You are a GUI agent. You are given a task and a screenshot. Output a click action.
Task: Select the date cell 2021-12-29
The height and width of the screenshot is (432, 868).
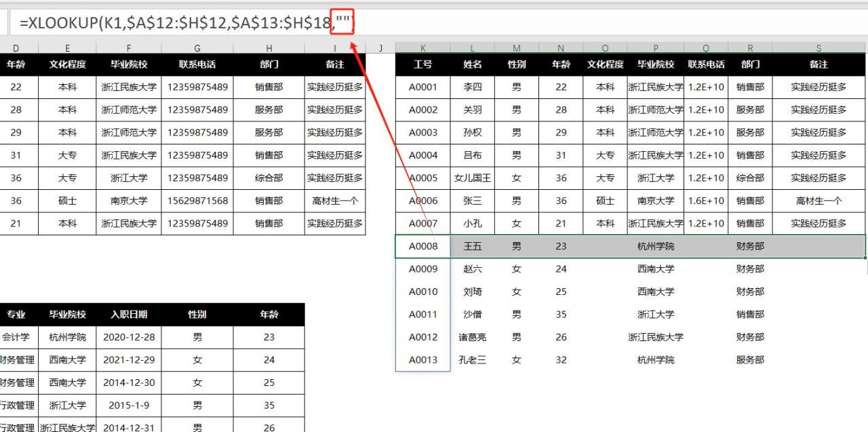[129, 360]
